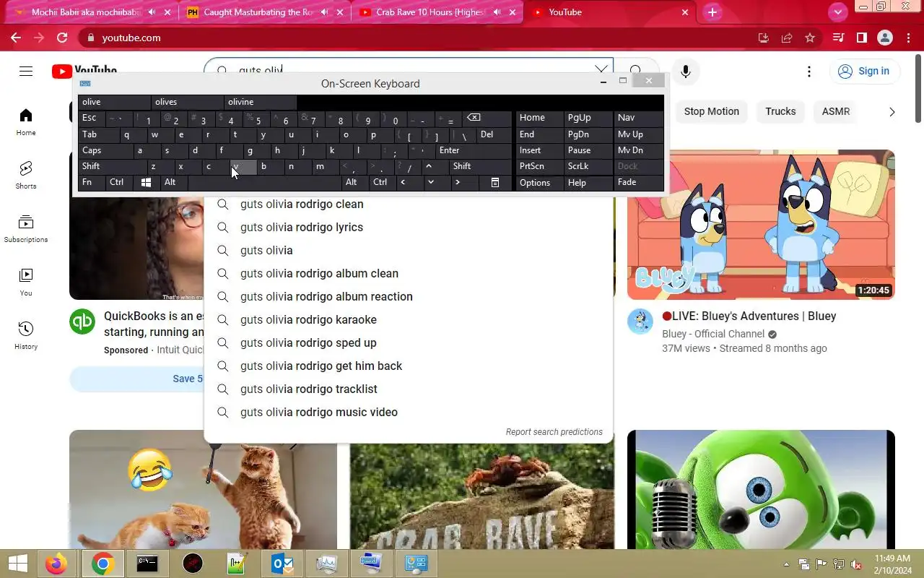The height and width of the screenshot is (578, 924).
Task: Click the page vertical scrollbar
Action: click(x=918, y=87)
